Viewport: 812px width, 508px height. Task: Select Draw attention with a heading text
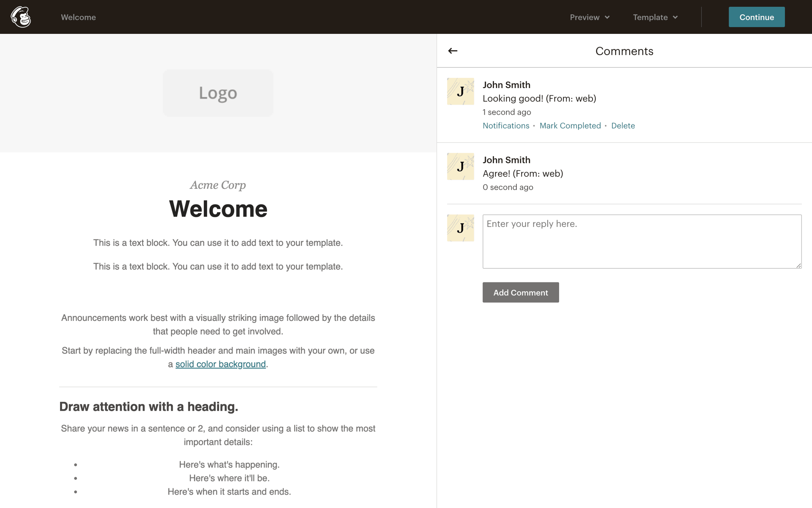coord(149,406)
